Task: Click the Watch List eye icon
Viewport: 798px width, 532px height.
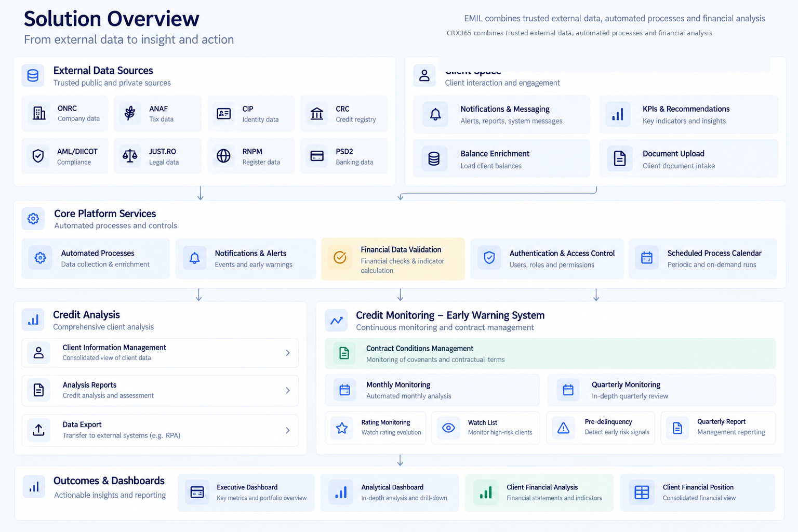Action: pyautogui.click(x=448, y=428)
